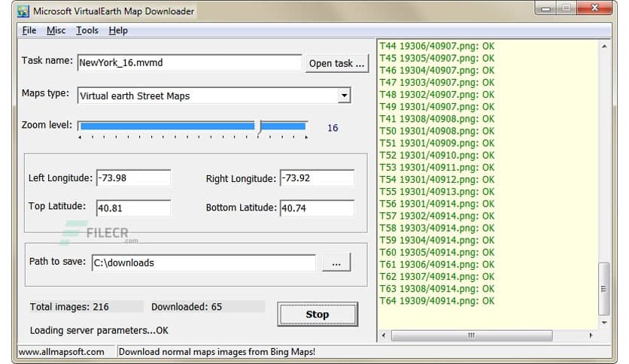The height and width of the screenshot is (364, 629).
Task: Click the Bottom Latitude field
Action: point(317,208)
